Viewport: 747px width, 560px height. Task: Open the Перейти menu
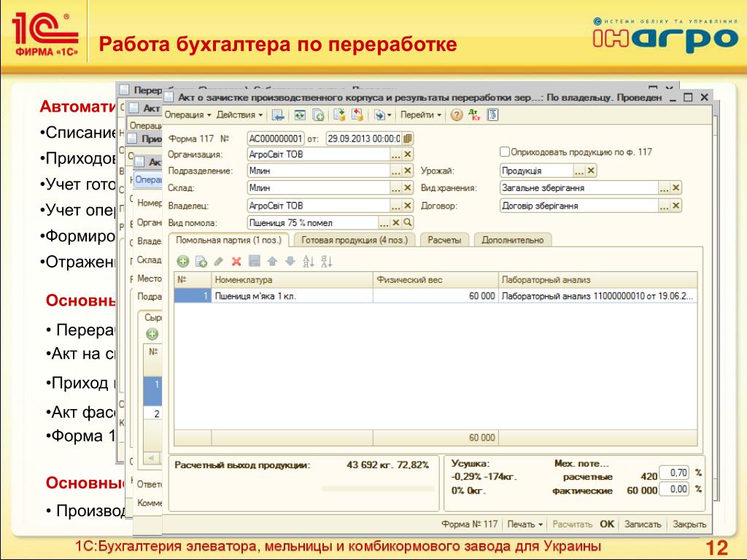click(x=421, y=114)
